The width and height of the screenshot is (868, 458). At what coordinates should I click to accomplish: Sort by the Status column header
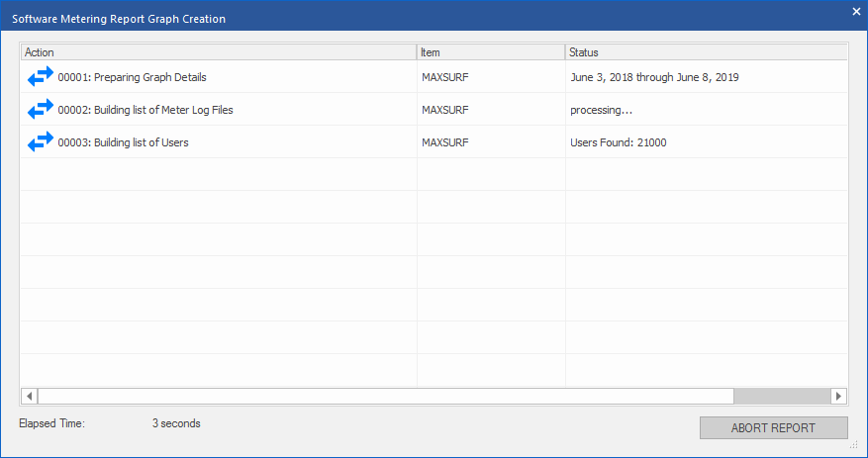707,52
